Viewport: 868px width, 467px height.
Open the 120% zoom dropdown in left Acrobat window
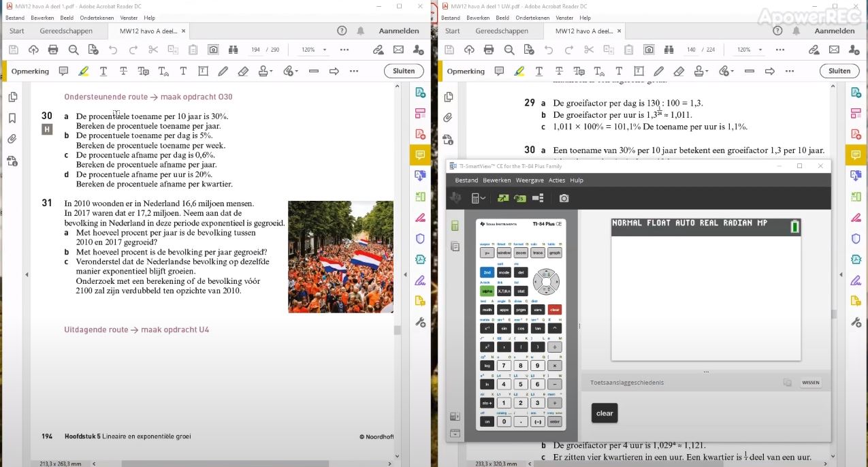click(324, 50)
